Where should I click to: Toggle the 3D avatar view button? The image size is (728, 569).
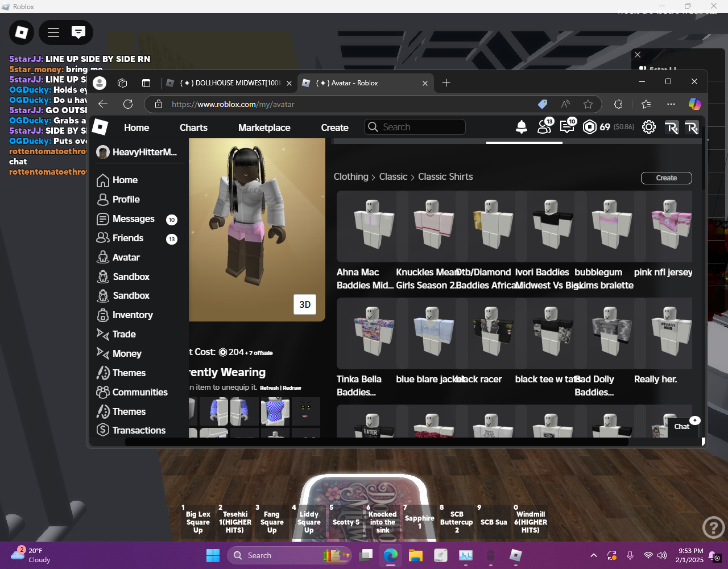point(305,304)
